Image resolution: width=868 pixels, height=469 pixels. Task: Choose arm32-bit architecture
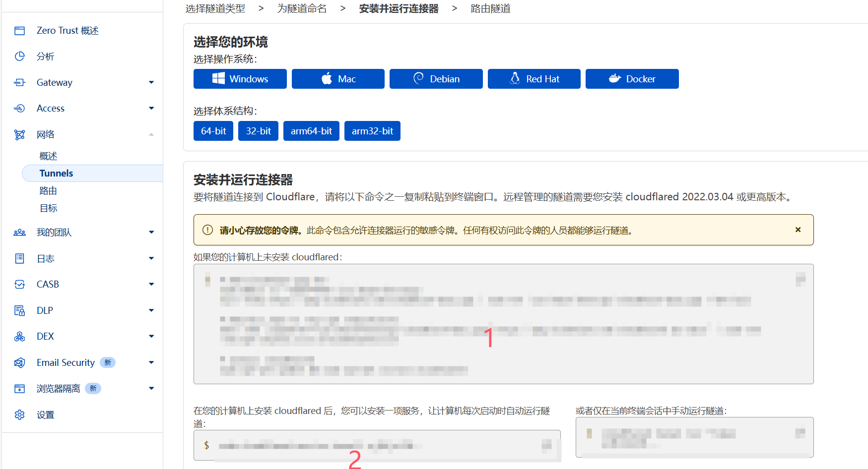point(372,131)
